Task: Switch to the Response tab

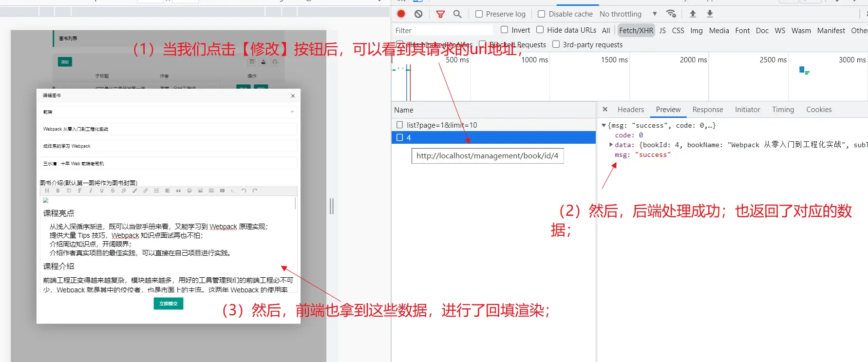Action: pos(708,110)
